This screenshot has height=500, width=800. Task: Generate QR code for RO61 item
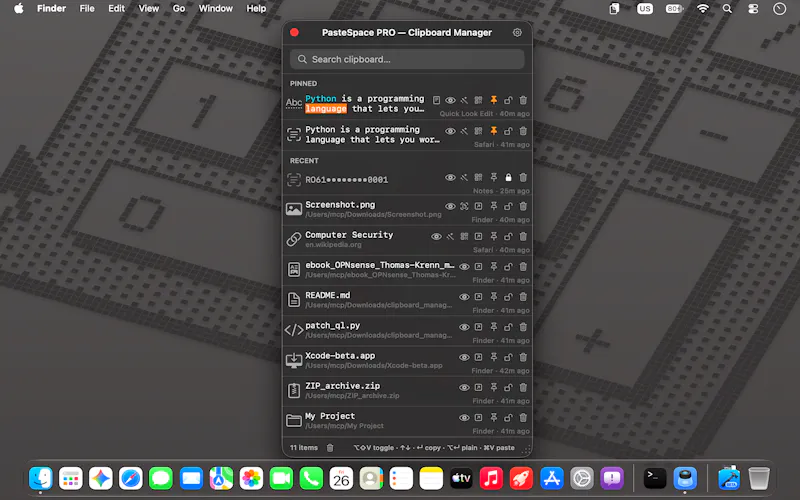[478, 178]
